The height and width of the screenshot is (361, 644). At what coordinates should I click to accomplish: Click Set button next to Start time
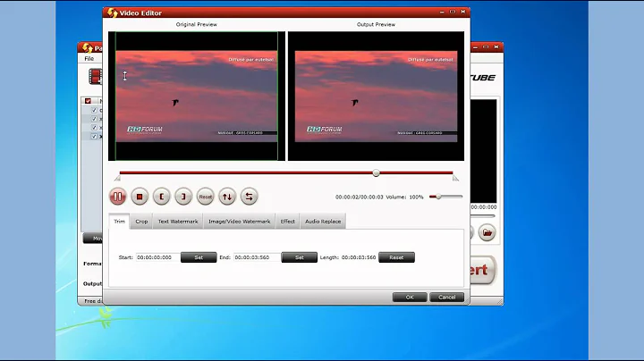pos(199,257)
